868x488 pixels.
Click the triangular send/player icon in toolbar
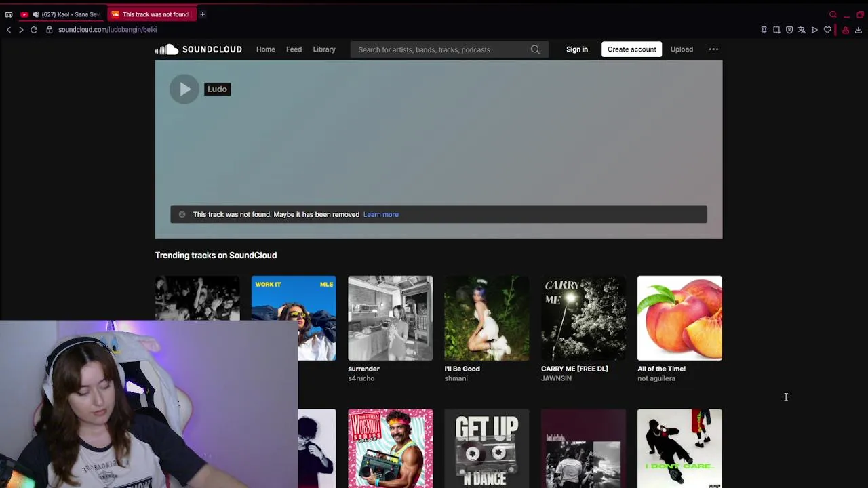pos(814,30)
